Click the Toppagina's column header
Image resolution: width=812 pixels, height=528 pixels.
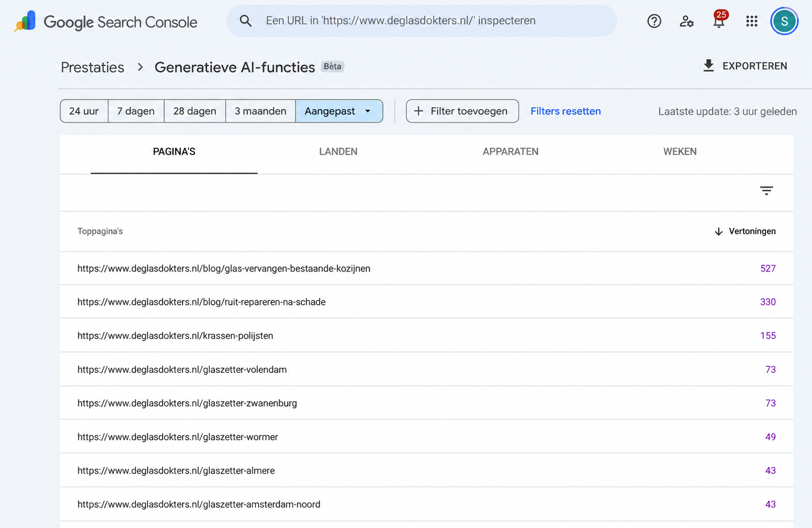tap(100, 231)
